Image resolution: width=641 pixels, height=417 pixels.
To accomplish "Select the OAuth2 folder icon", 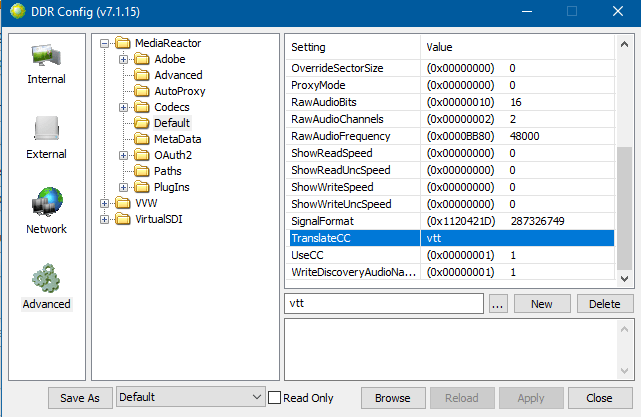I will point(142,155).
